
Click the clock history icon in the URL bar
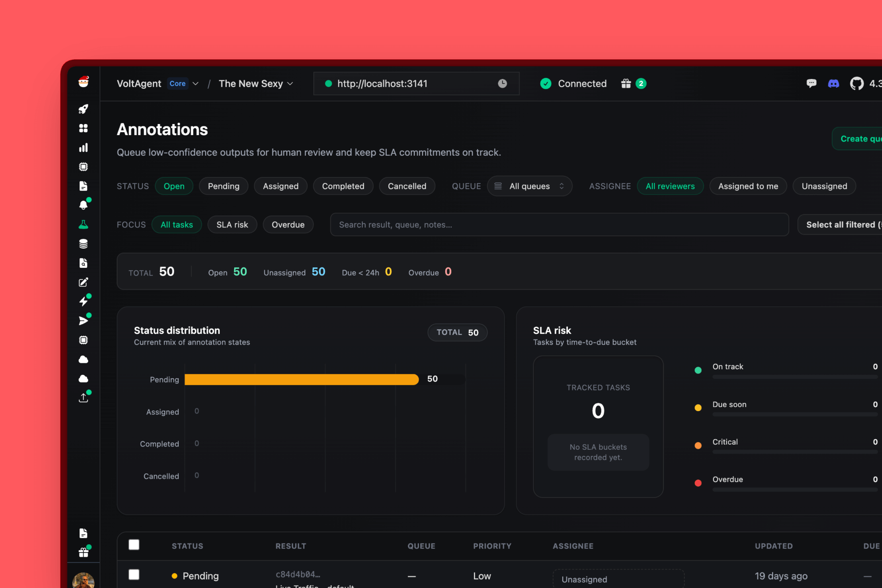point(503,84)
